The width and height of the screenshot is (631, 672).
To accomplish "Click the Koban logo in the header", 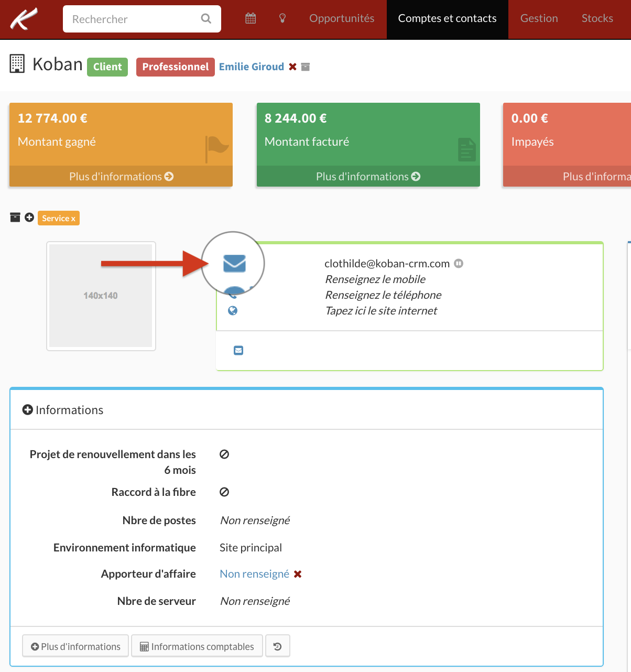I will tap(25, 19).
